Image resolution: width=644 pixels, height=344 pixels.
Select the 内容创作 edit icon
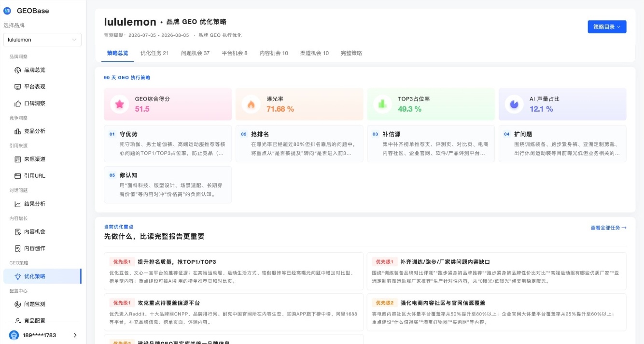point(18,248)
